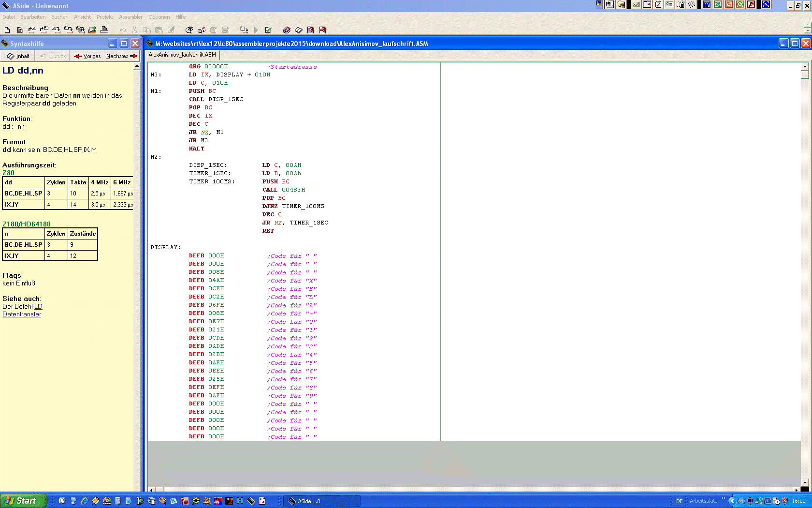Open the purple help book icon
812x508 pixels.
click(x=287, y=30)
